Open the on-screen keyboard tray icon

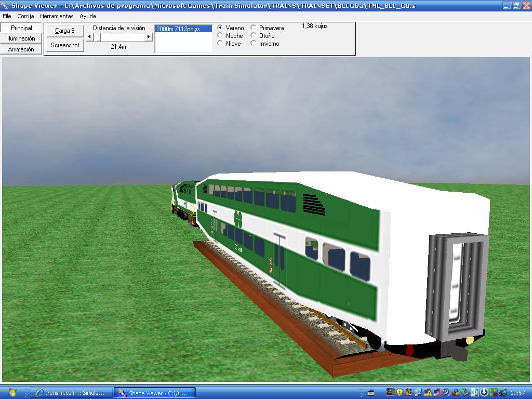pyautogui.click(x=371, y=393)
